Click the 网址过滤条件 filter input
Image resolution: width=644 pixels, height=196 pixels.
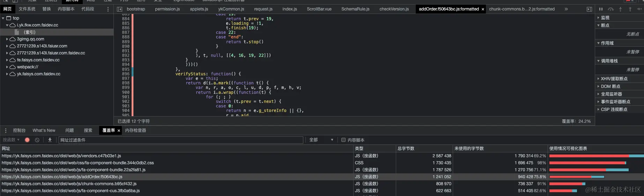point(181,140)
